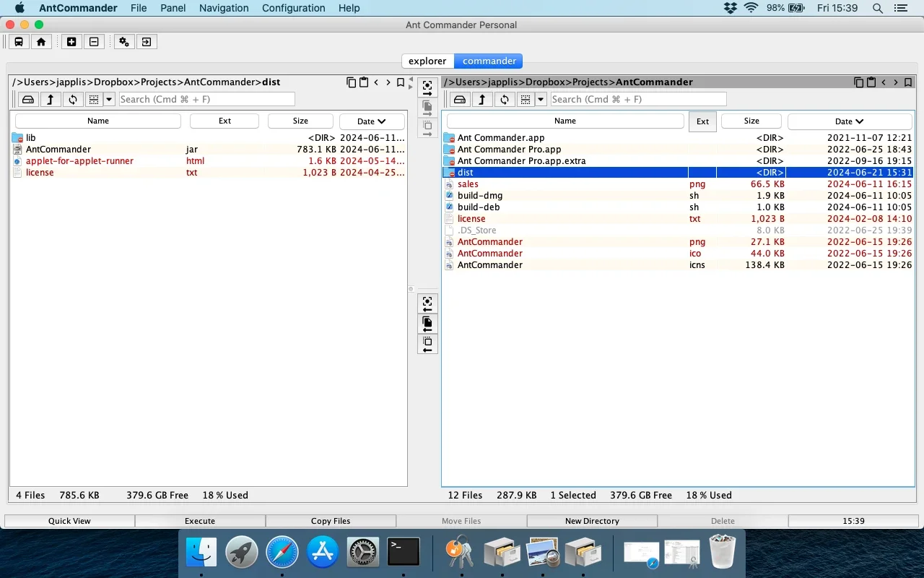Sort left panel by Ext header
This screenshot has height=578, width=924.
pyautogui.click(x=225, y=121)
